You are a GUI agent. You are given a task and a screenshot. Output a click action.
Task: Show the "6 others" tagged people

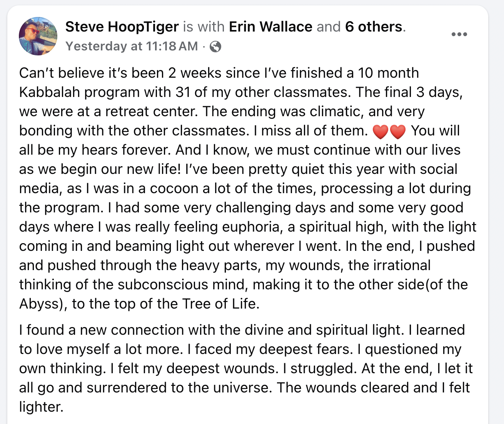374,27
